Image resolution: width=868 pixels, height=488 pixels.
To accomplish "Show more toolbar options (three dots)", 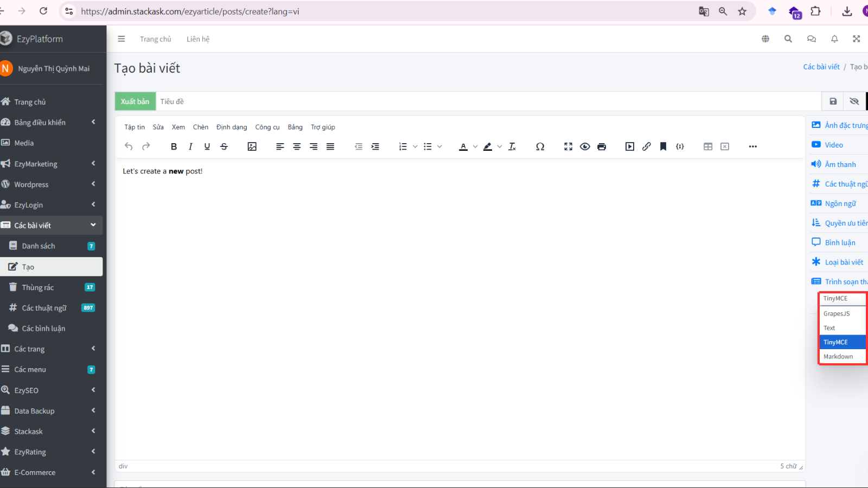I will 753,146.
